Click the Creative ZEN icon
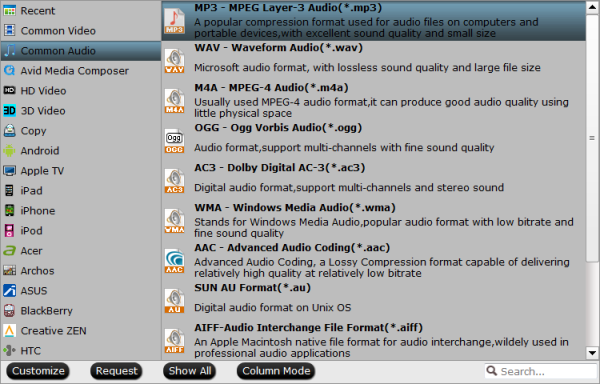Viewport: 600px width, 384px height. coord(9,330)
